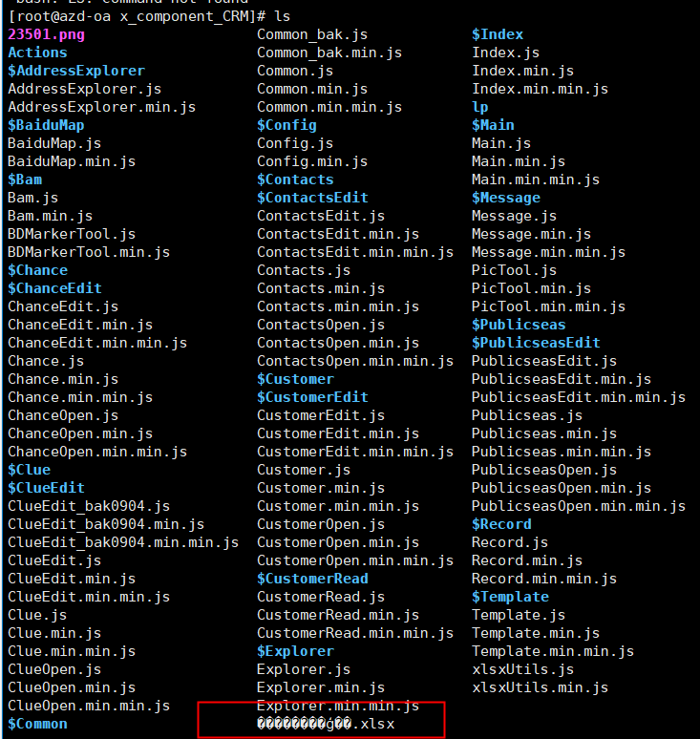Click the $CustomerRead directory entry

point(312,579)
